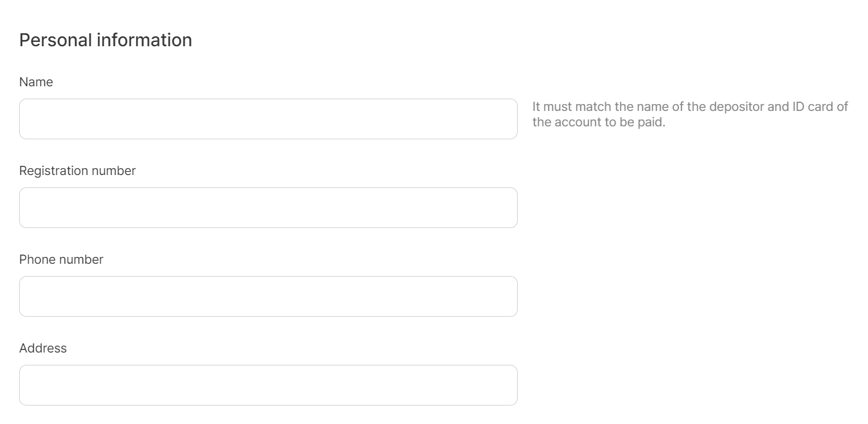Click the 'Address' label text
Image resolution: width=868 pixels, height=424 pixels.
click(43, 348)
